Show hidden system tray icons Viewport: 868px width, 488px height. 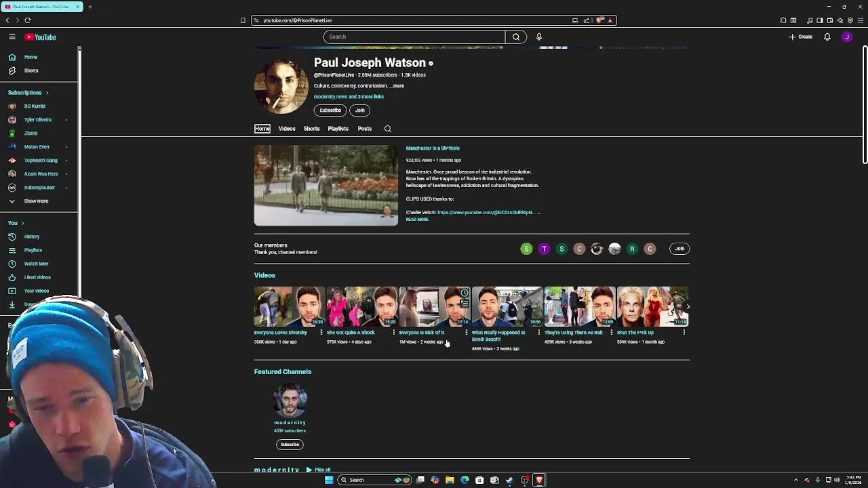796,480
